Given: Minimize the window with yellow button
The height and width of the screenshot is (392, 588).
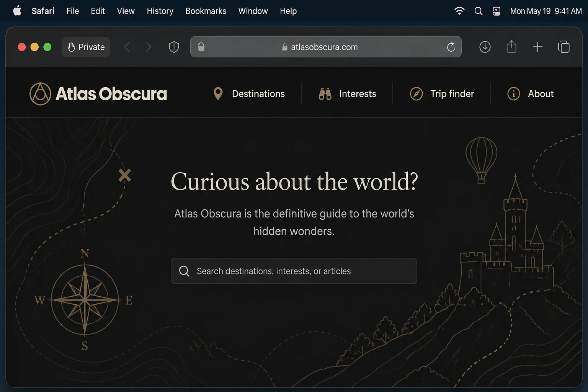Looking at the screenshot, I should 34,47.
